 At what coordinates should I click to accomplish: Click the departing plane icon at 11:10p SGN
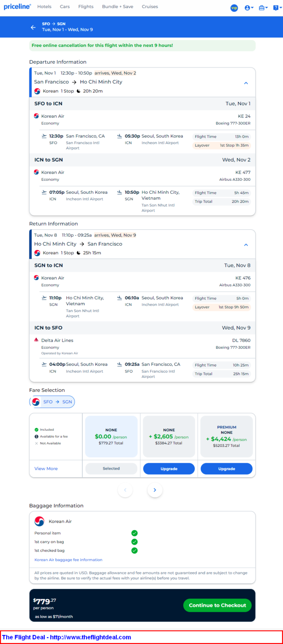point(44,298)
